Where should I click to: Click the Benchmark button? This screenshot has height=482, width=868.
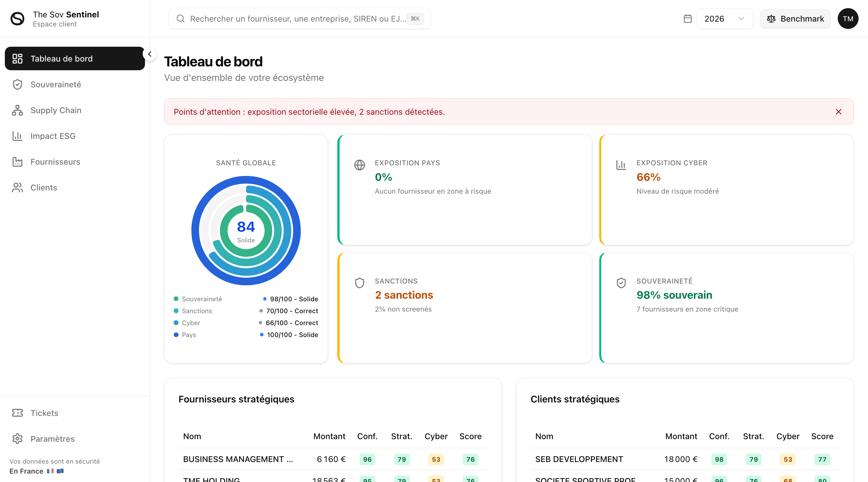click(795, 19)
